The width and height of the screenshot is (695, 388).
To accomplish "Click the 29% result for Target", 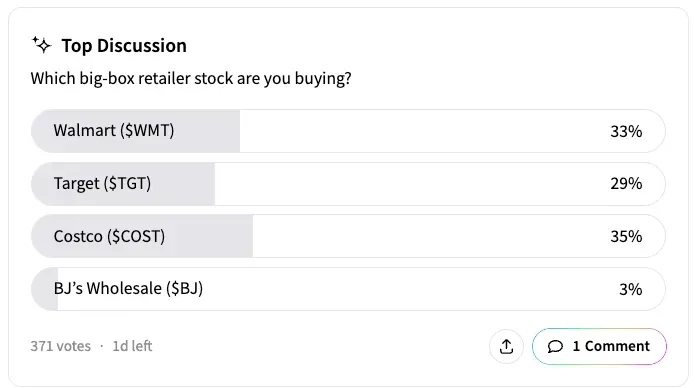I will click(x=626, y=183).
